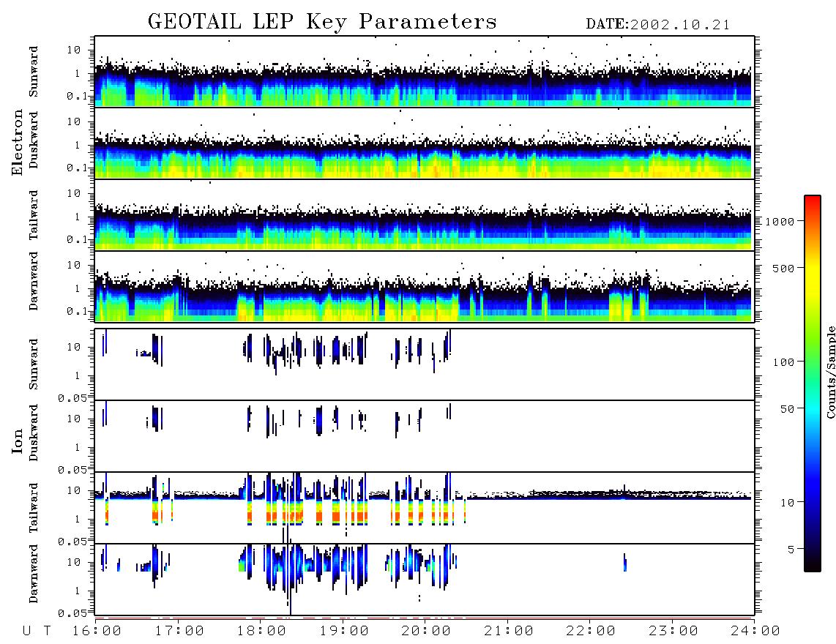Click the 0.05 tick of Ion Dawnward panel
The width and height of the screenshot is (836, 644).
click(72, 613)
